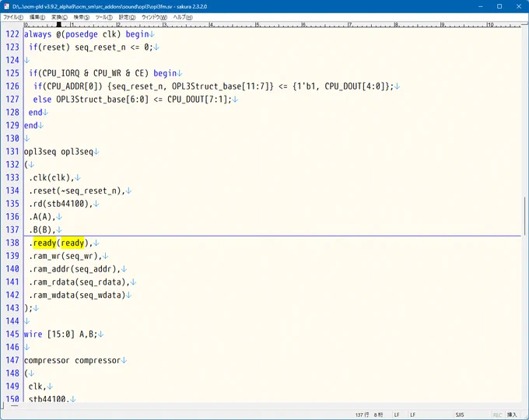Viewport: 529px width, 420px height.
Task: Open the 変換(C) menu
Action: (59, 17)
